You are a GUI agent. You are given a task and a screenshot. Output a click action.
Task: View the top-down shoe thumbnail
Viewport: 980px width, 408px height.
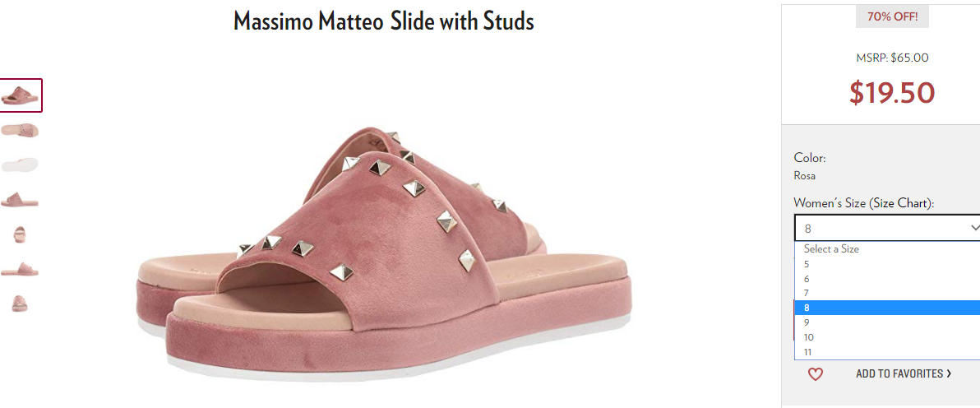(20, 130)
